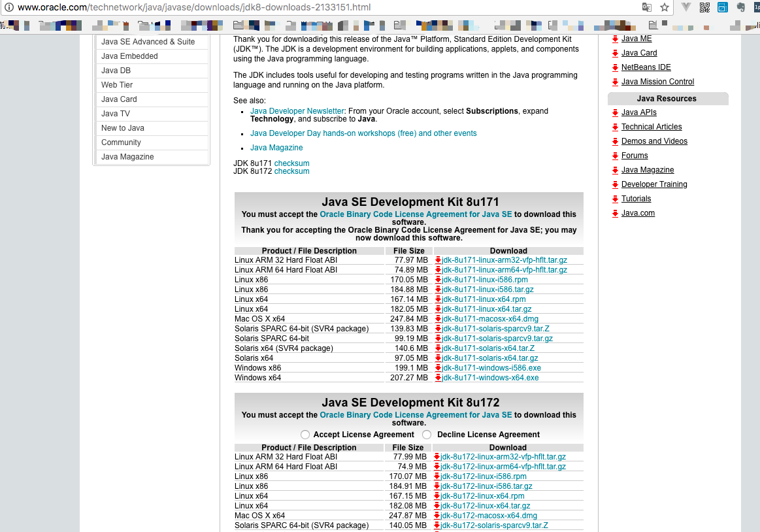Click the red download arrow beside NetBeans IDE

click(x=615, y=67)
